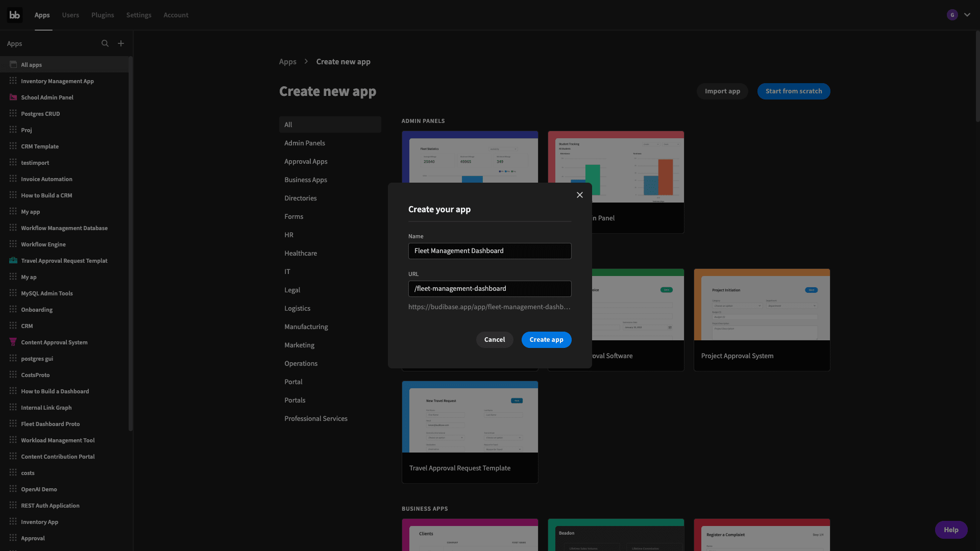Click the Budibase logo icon top left
This screenshot has width=980, height=551.
point(14,15)
